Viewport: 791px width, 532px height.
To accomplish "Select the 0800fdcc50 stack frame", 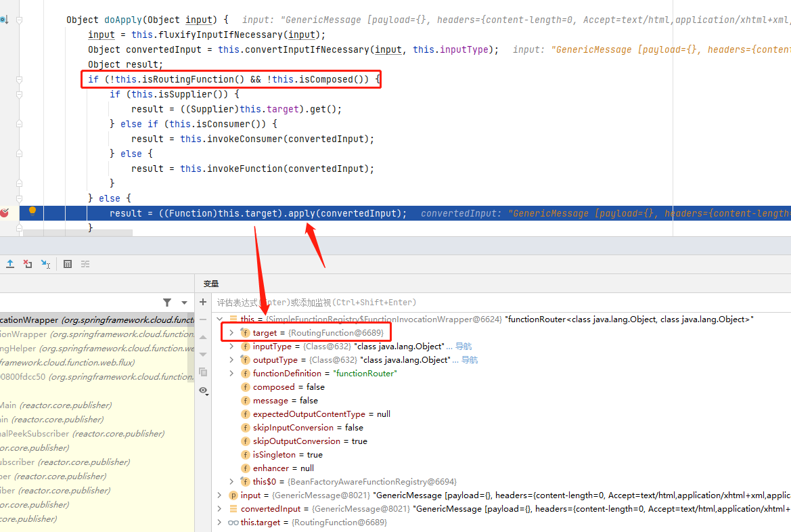I will [97, 376].
